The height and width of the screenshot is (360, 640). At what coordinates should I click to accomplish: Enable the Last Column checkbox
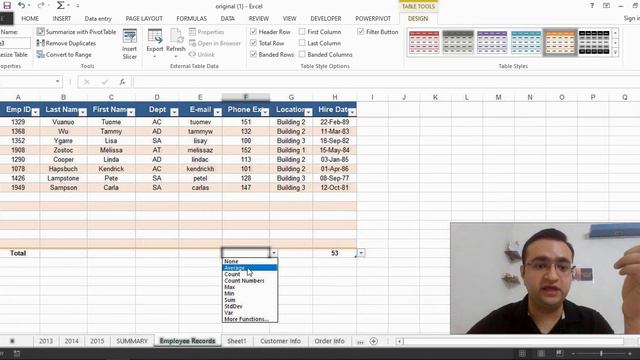(x=302, y=43)
